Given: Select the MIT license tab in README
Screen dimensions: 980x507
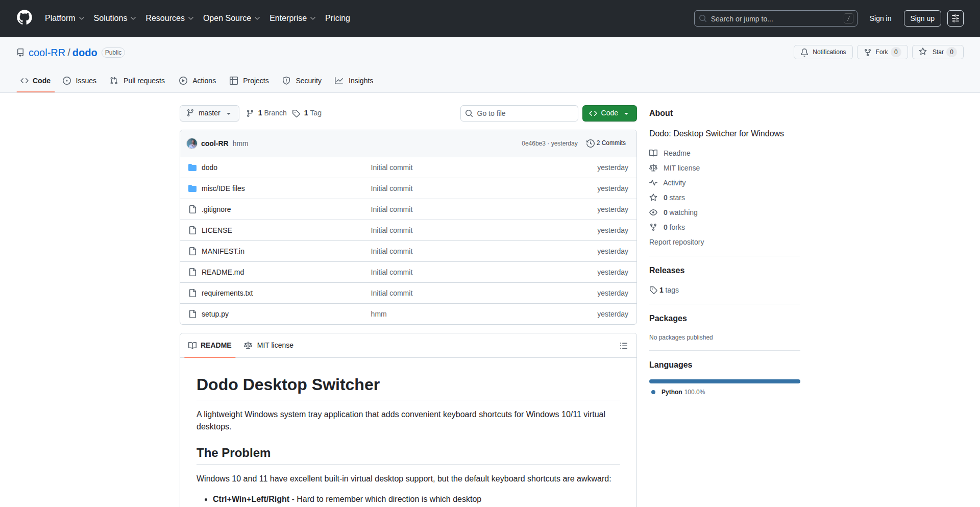Looking at the screenshot, I should point(269,346).
